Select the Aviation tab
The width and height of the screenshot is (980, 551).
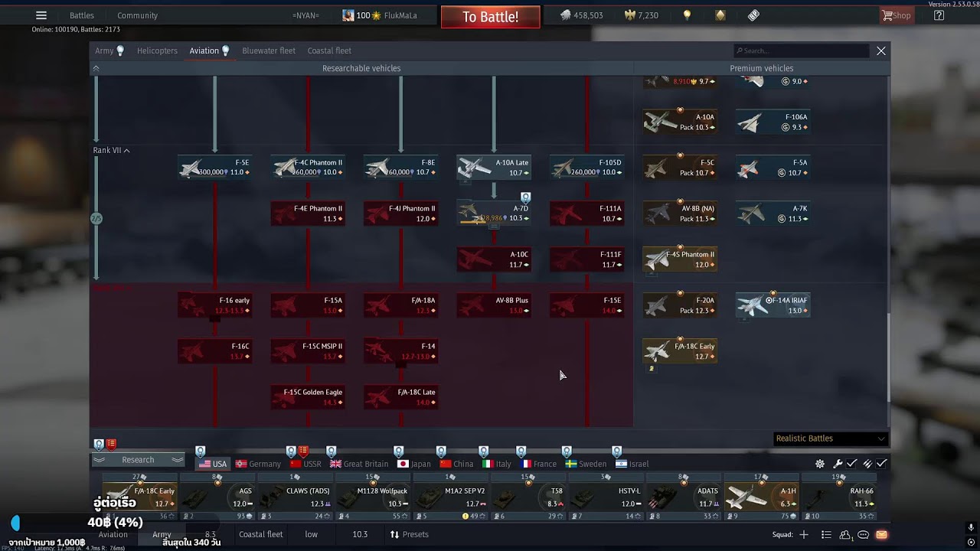click(209, 51)
